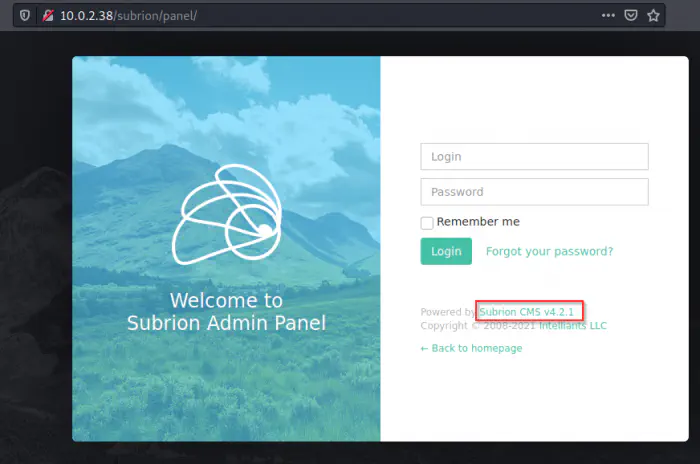The width and height of the screenshot is (700, 464).
Task: Click the tracking protection shield icon
Action: [x=26, y=16]
